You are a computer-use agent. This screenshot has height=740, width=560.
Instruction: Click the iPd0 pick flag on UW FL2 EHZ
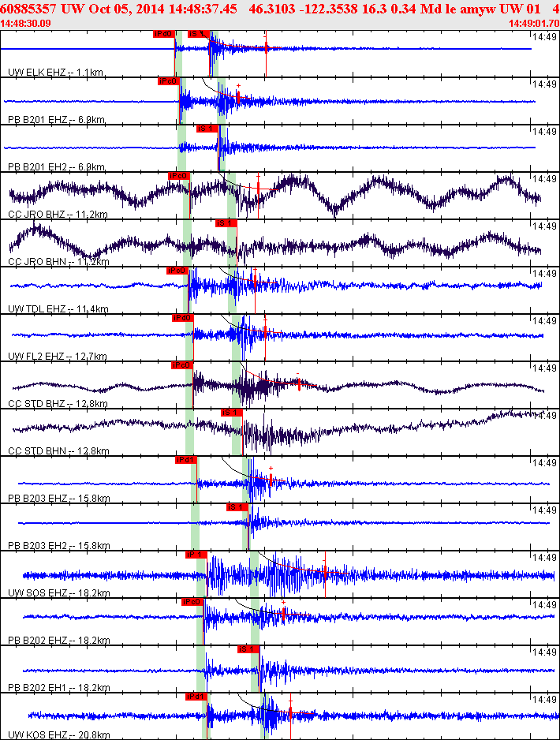pyautogui.click(x=182, y=318)
